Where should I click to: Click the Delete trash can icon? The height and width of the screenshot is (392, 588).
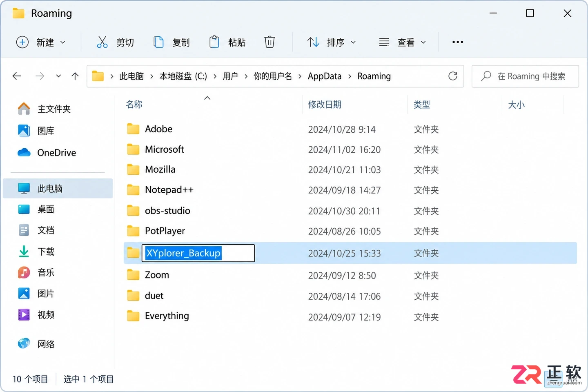269,42
